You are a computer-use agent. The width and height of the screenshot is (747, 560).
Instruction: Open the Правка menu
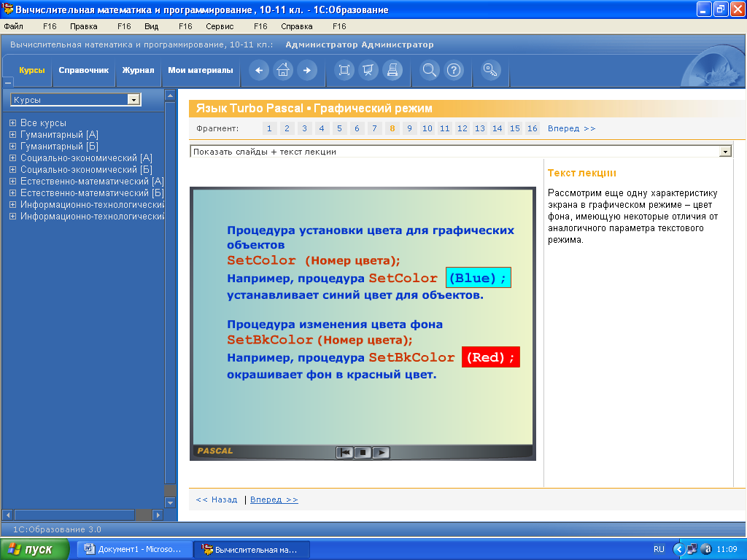pos(83,26)
